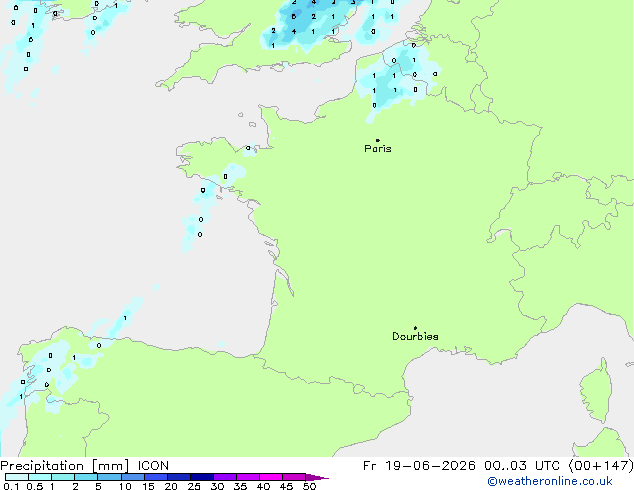Select the 0.1–0.5 mm legend swatch

tap(17, 477)
